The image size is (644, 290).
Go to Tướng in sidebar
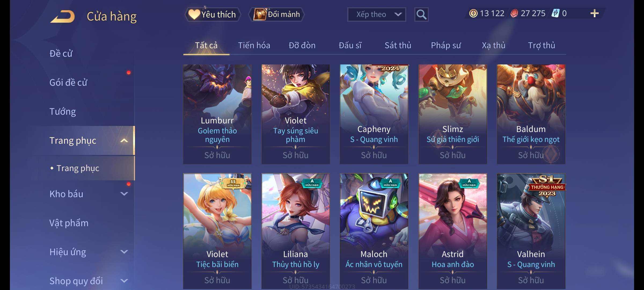point(63,111)
